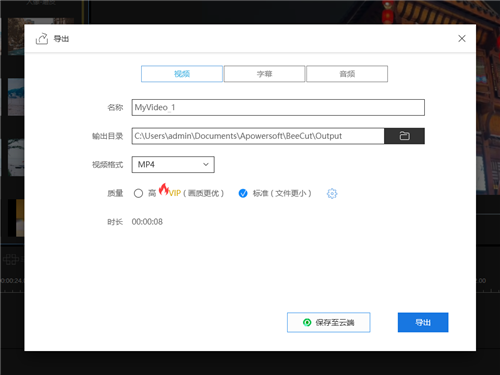Switch to the 视频 tab
The width and height of the screenshot is (500, 375).
182,74
